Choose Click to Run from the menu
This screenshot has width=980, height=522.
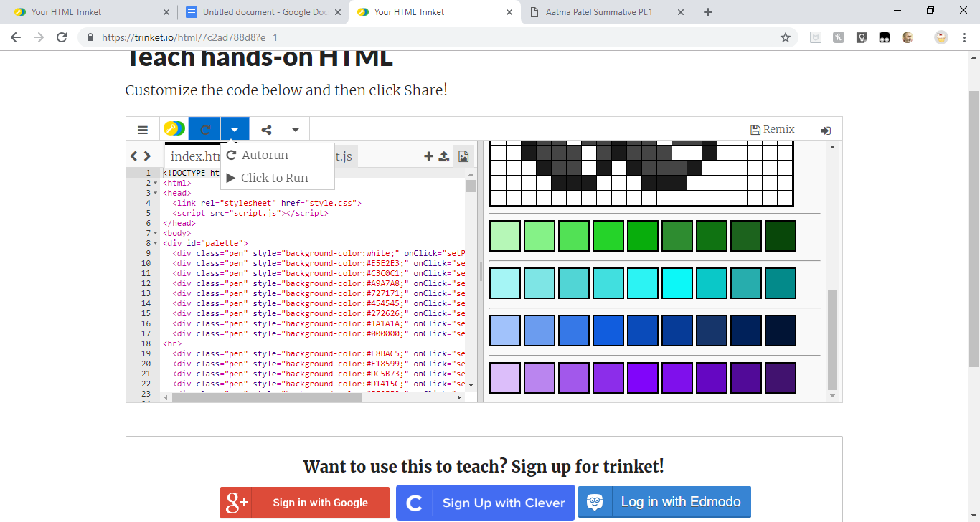(x=267, y=178)
